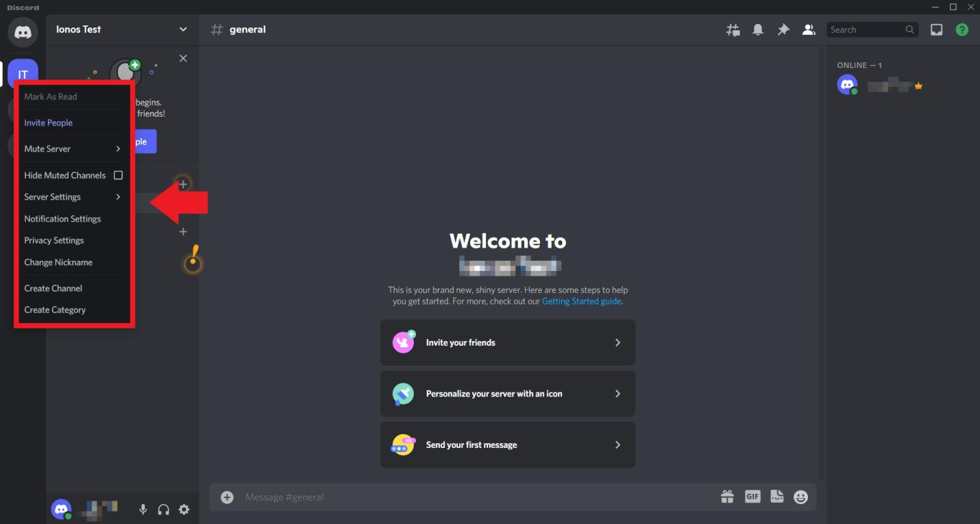The width and height of the screenshot is (980, 524).
Task: Open the Ionos Test server dropdown
Action: [x=182, y=29]
